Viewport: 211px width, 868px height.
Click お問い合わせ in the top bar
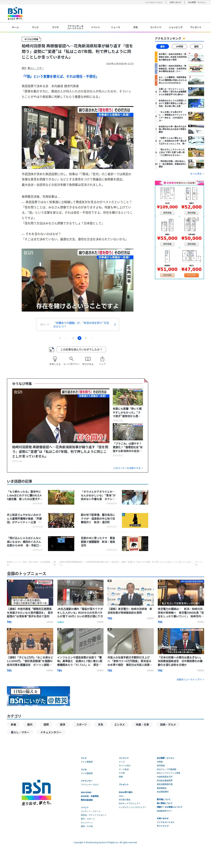click(x=175, y=2)
